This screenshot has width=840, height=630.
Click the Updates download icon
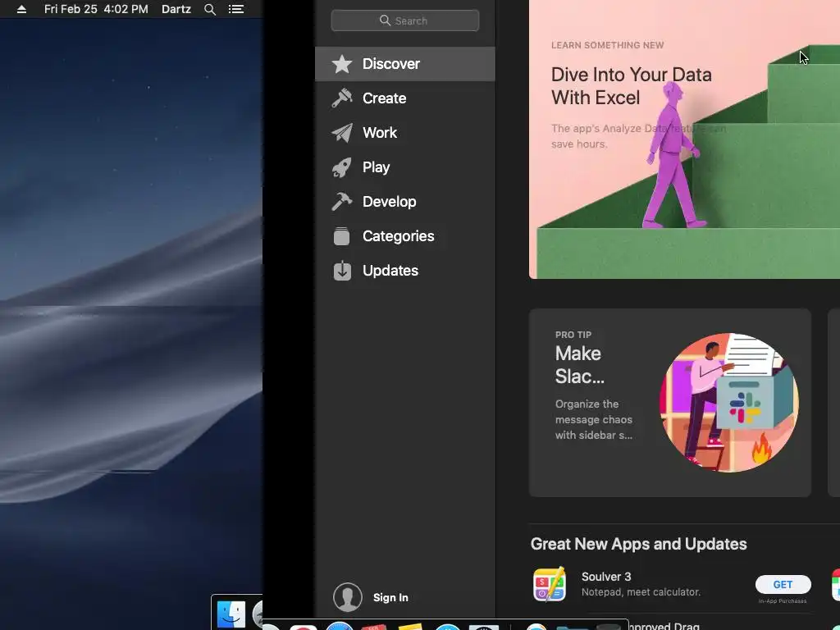click(342, 271)
